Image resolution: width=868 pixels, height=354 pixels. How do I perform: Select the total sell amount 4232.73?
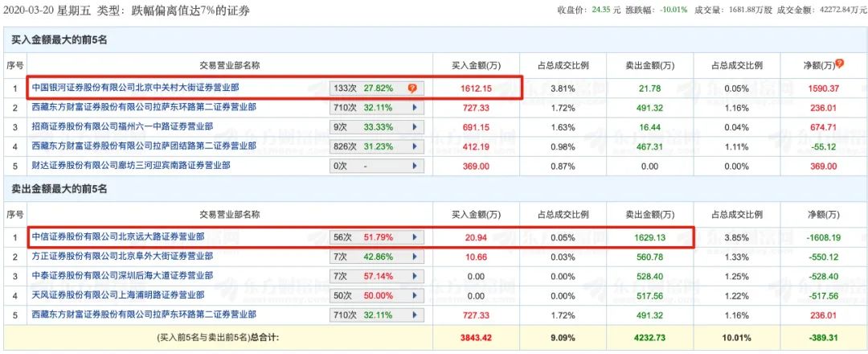tap(650, 335)
